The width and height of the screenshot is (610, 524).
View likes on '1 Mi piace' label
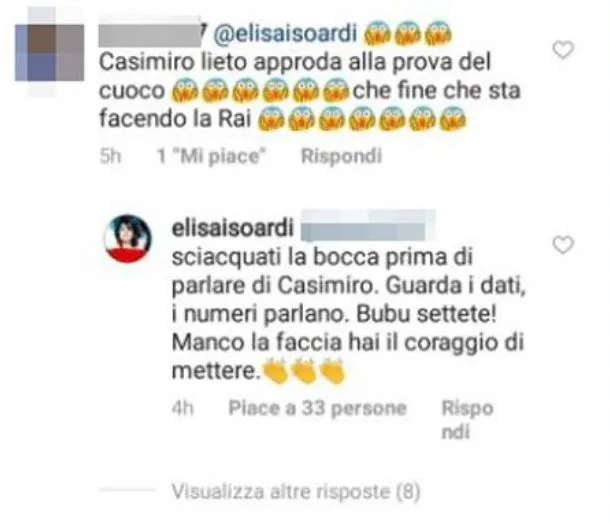pyautogui.click(x=211, y=156)
